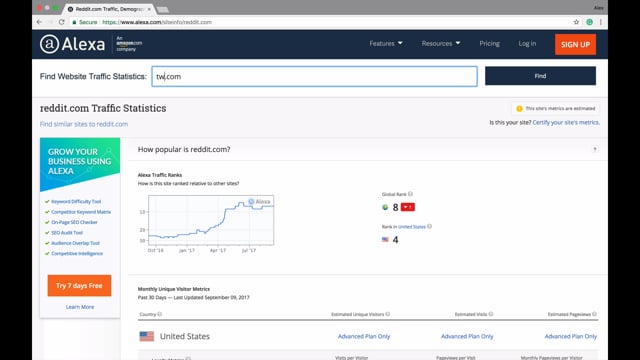640x360 pixels.
Task: Click the green browser extension icon
Action: [x=589, y=22]
